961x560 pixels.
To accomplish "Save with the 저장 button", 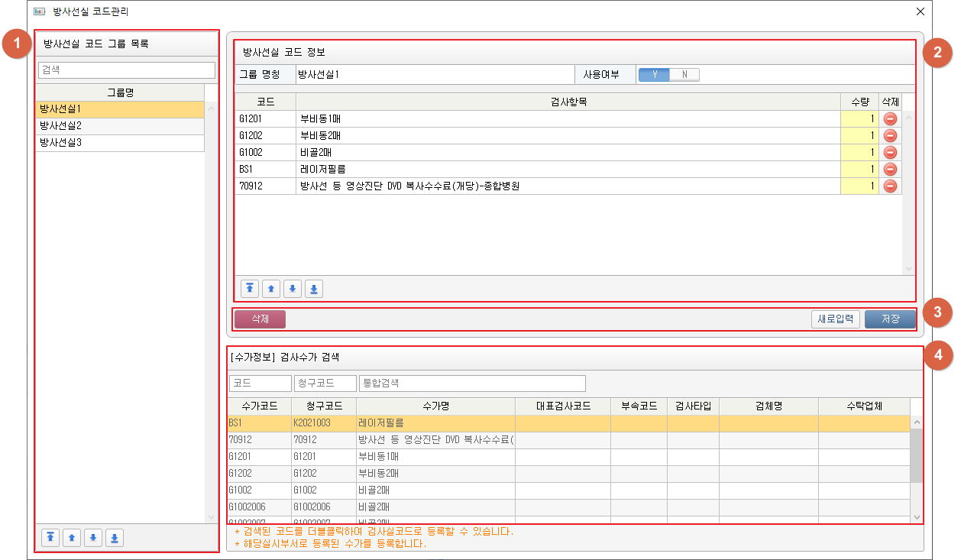I will click(890, 319).
